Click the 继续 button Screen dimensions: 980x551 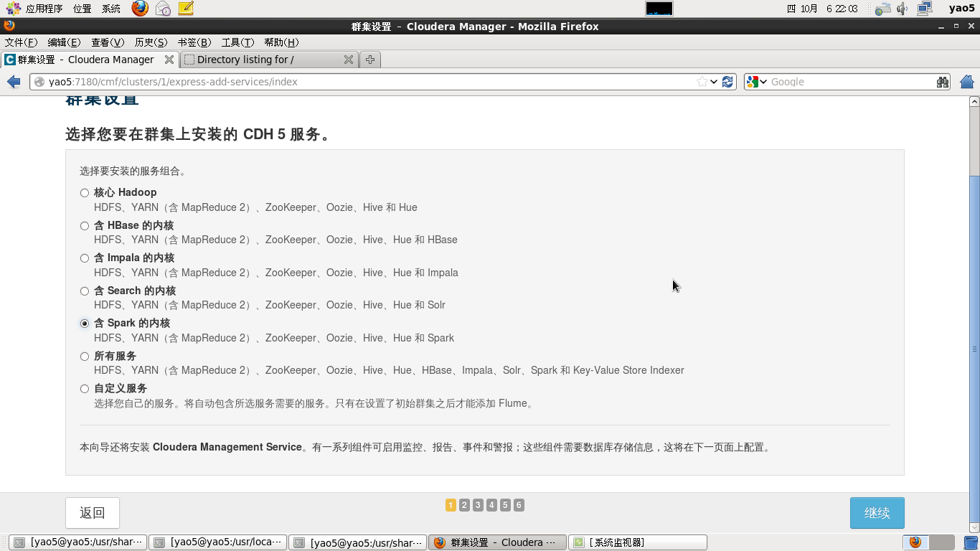click(877, 513)
